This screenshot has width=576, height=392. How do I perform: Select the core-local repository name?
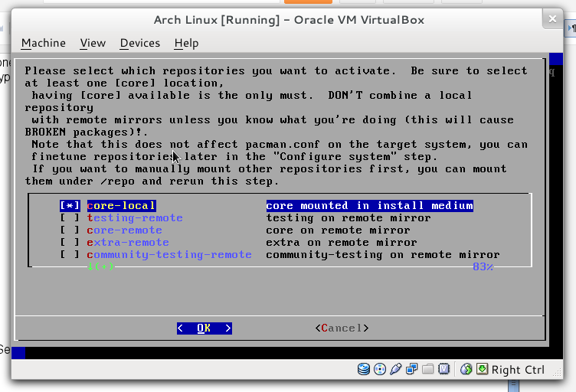click(121, 205)
